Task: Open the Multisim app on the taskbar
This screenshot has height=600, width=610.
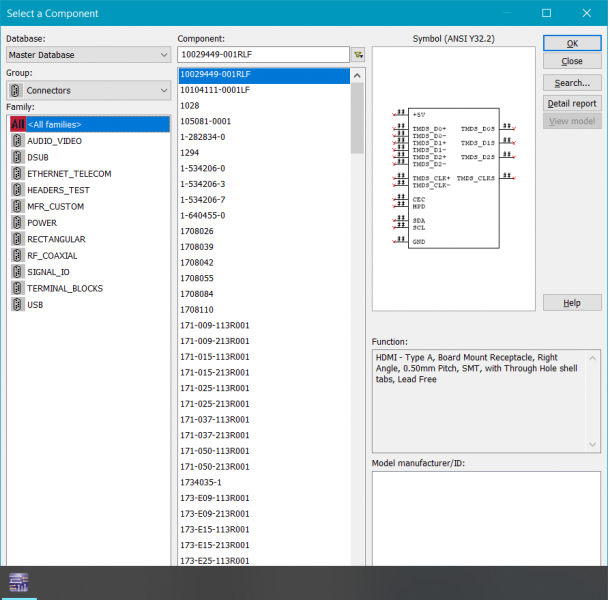Action: [19, 582]
